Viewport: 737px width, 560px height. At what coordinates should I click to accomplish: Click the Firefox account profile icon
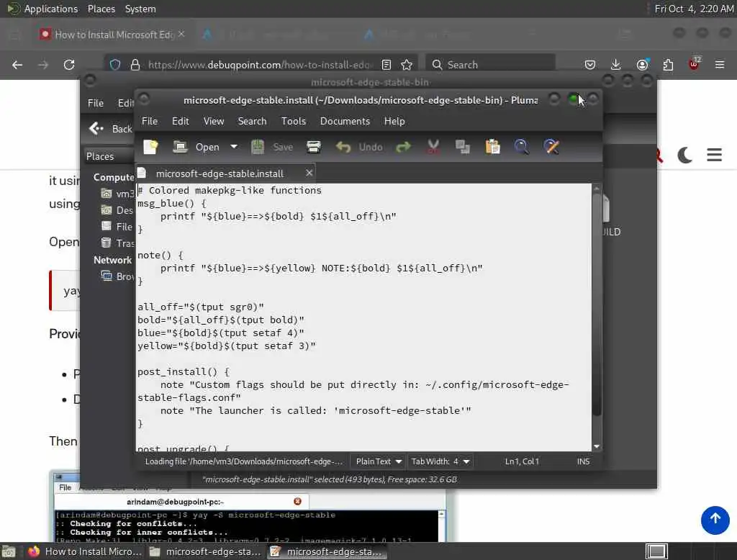(642, 65)
